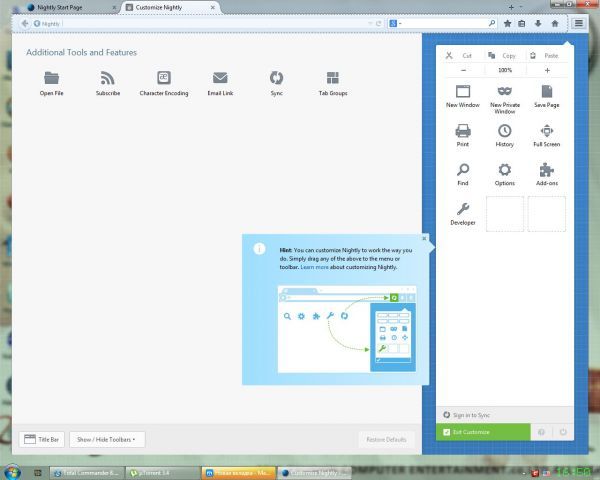Viewport: 600px width, 480px height.
Task: Click Sign in to Sync
Action: coord(471,415)
